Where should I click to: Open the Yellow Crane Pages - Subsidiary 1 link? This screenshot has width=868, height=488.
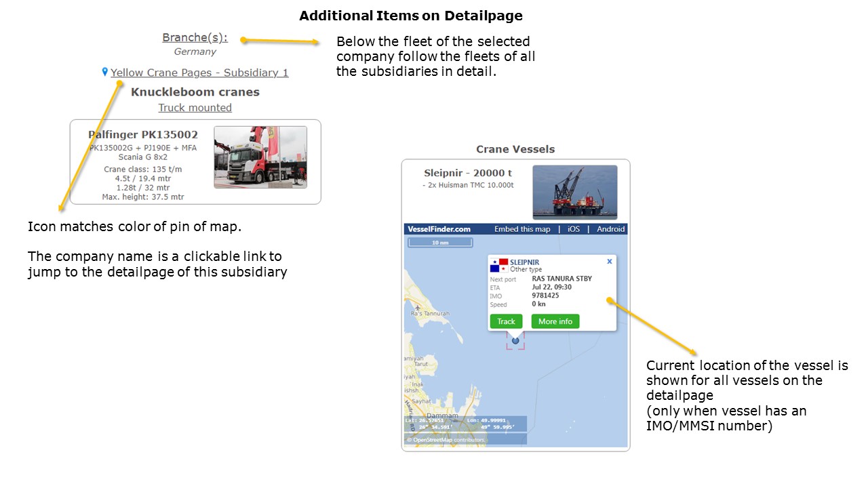click(199, 73)
